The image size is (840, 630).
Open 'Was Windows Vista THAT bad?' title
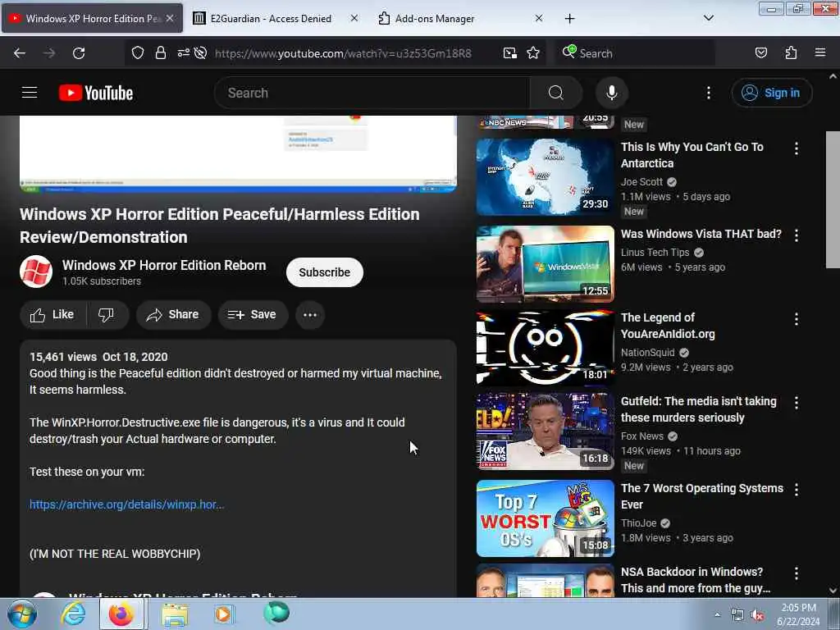[x=701, y=234]
